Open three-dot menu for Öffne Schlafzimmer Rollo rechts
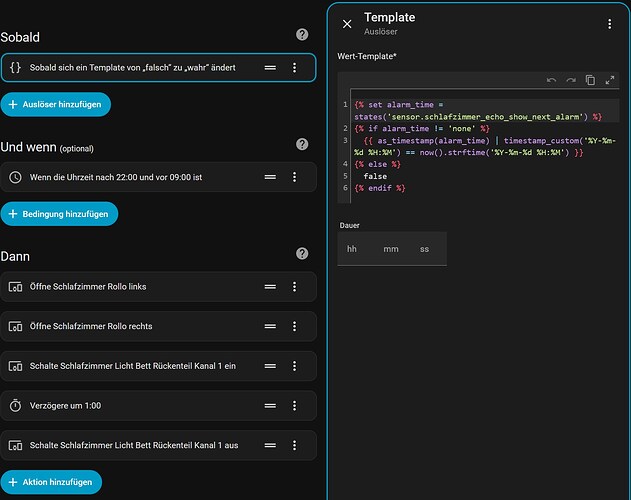The height and width of the screenshot is (500, 631). tap(295, 326)
